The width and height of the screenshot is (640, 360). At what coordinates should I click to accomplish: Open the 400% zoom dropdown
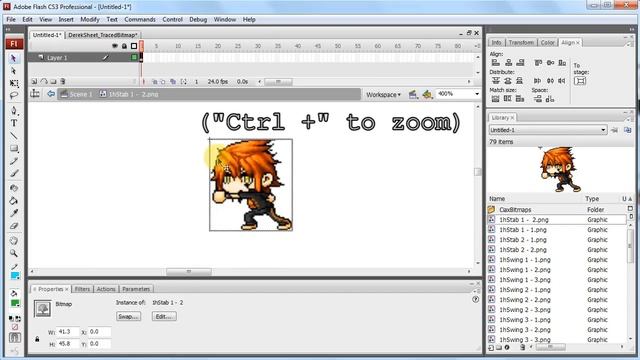click(x=477, y=94)
